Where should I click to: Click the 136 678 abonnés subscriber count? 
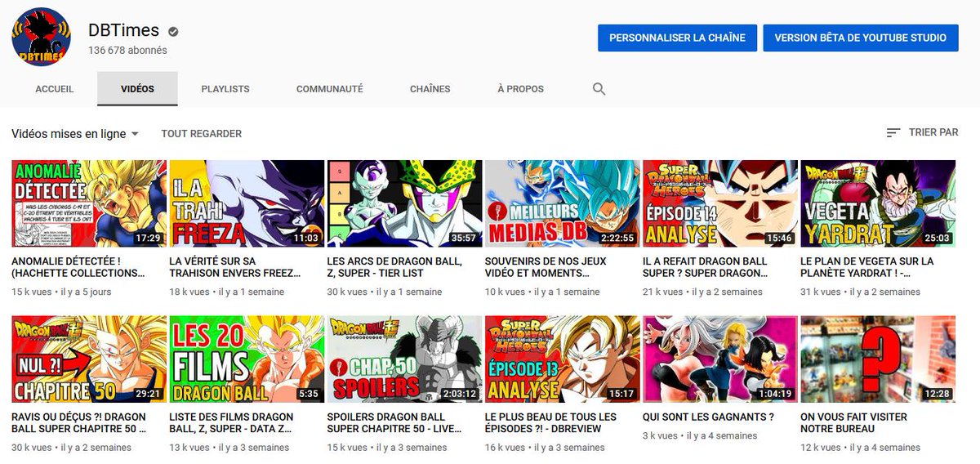point(127,51)
